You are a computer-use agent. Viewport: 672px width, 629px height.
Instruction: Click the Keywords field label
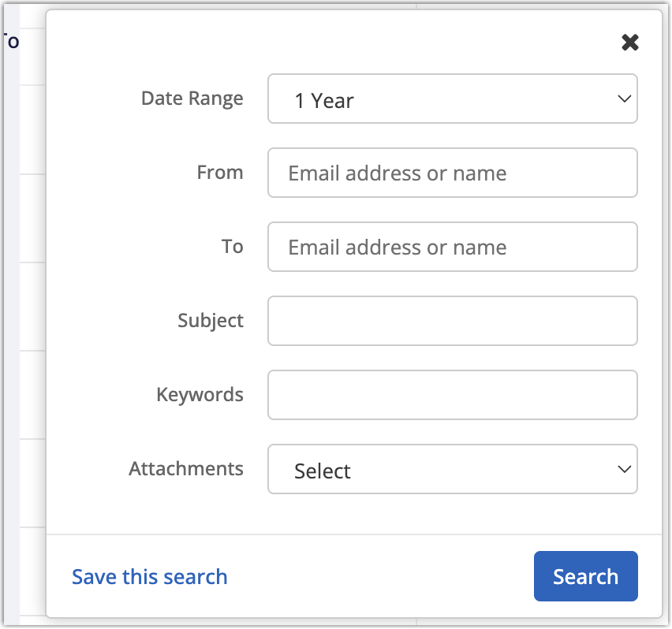point(200,395)
